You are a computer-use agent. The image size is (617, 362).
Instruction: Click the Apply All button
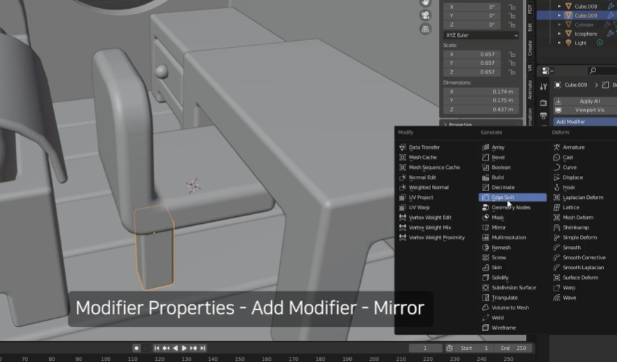click(585, 101)
